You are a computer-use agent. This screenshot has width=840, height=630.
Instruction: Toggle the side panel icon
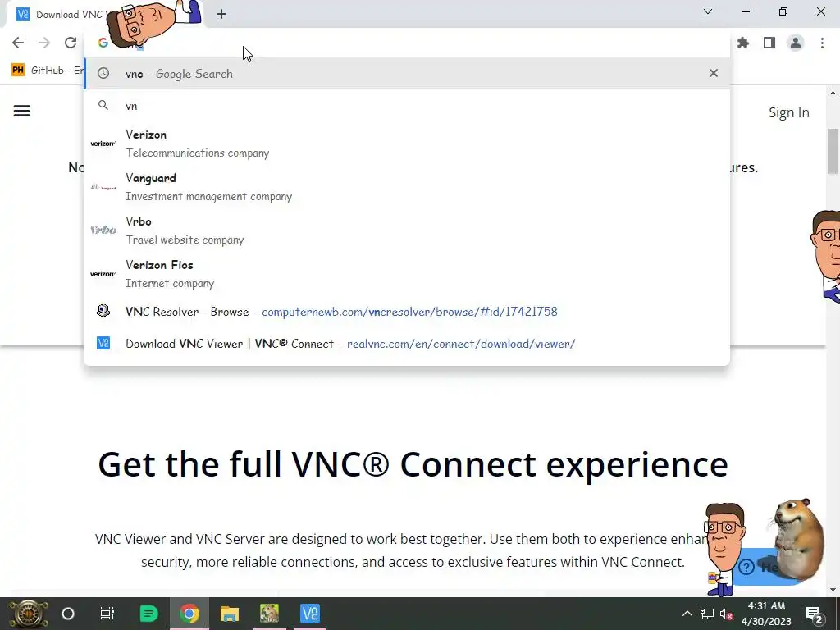pos(769,43)
